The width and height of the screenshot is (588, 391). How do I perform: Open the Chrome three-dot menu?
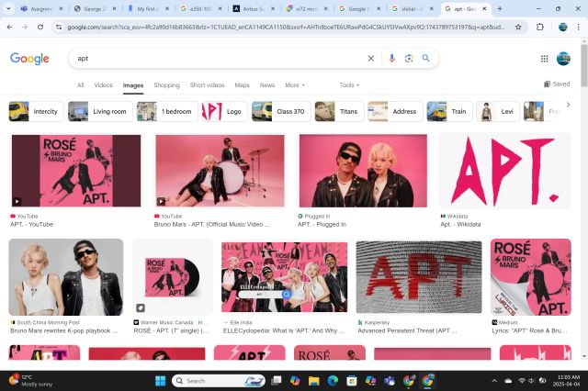578,27
